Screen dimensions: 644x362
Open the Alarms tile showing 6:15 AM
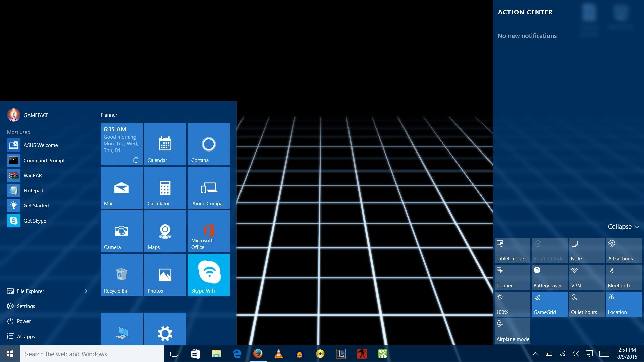121,144
